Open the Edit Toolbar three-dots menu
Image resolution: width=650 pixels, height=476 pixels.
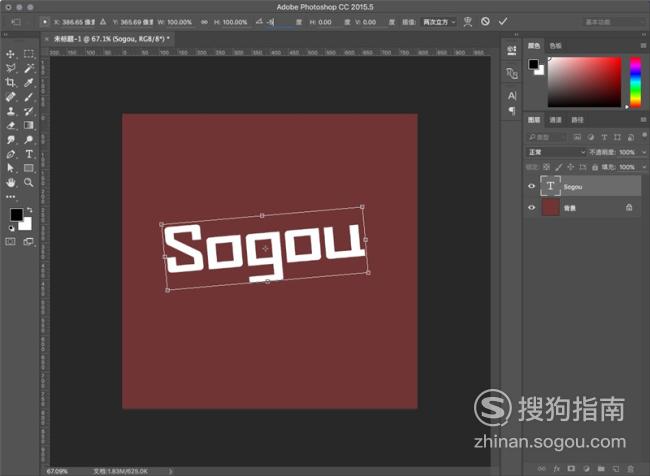click(x=10, y=197)
